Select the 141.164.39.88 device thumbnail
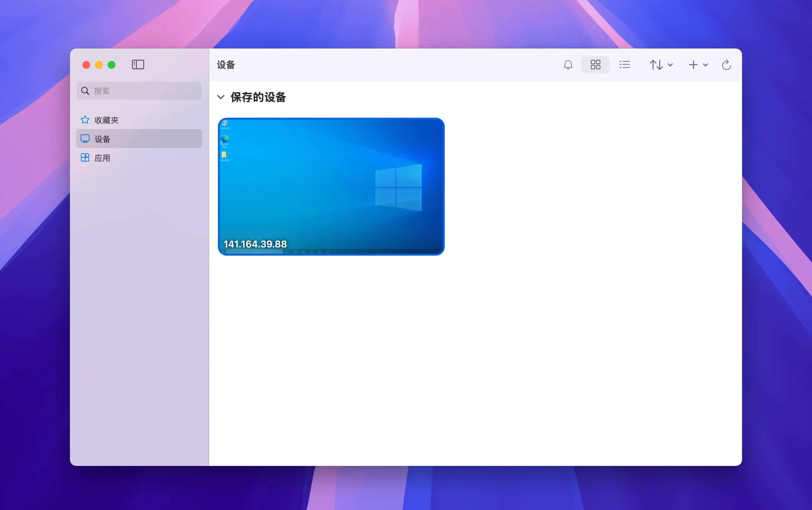Viewport: 812px width, 510px height. [x=331, y=186]
